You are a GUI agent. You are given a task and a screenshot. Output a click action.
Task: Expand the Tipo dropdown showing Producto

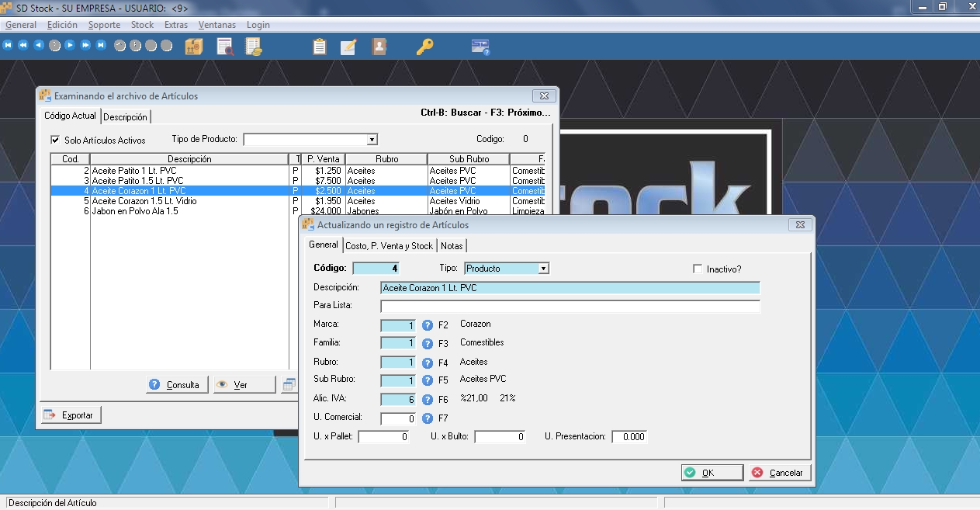click(x=543, y=269)
